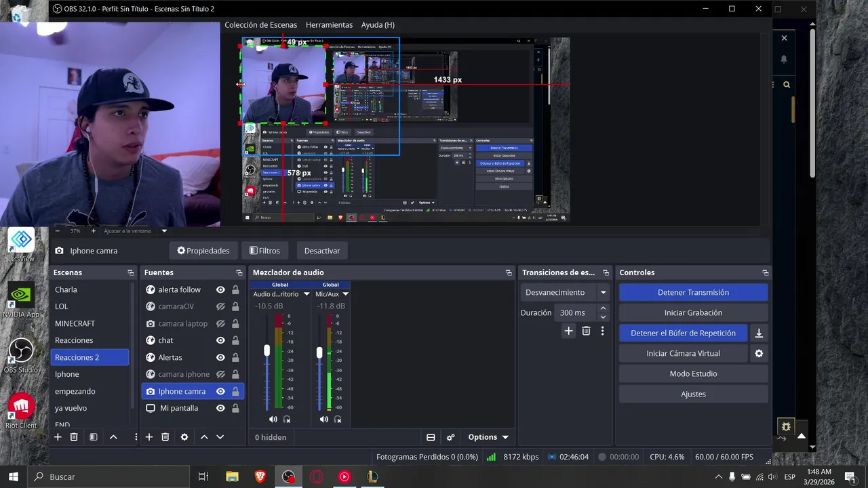Remove selected scene using the trash icon
The height and width of the screenshot is (488, 868).
point(75,437)
